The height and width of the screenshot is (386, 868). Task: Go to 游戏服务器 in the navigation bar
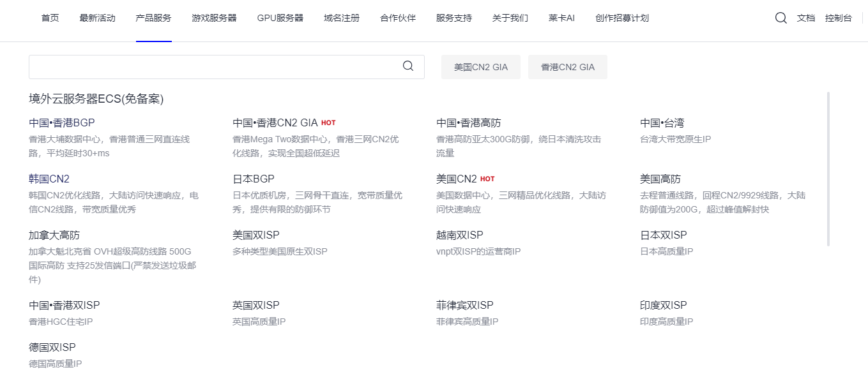(x=214, y=18)
